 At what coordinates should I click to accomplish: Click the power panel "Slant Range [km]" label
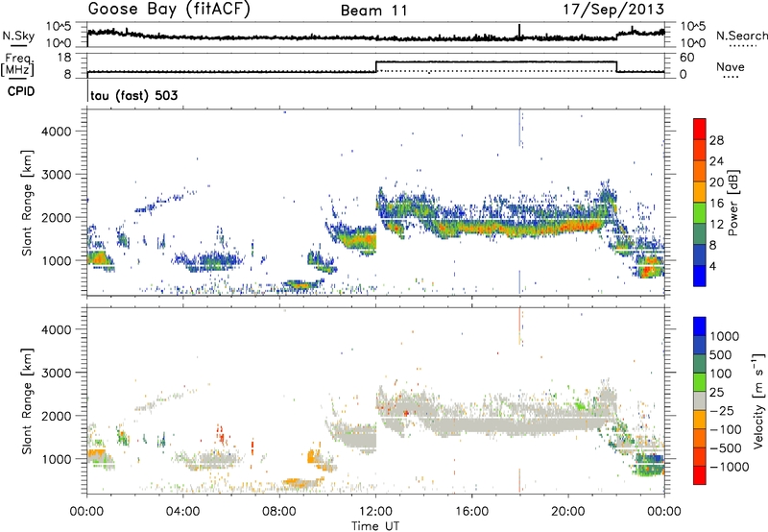coord(28,203)
